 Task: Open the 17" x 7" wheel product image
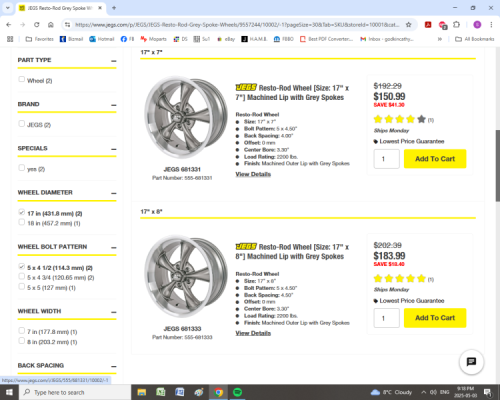(x=185, y=117)
